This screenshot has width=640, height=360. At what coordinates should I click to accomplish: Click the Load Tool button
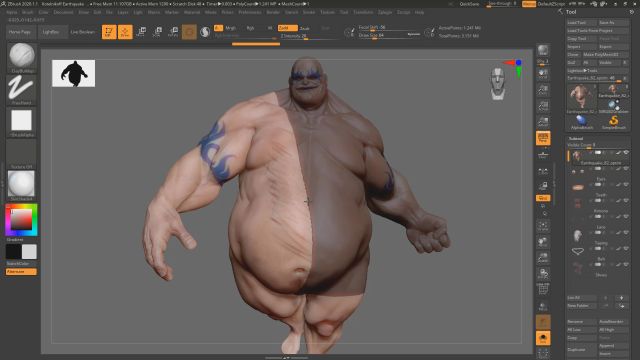tap(582, 22)
